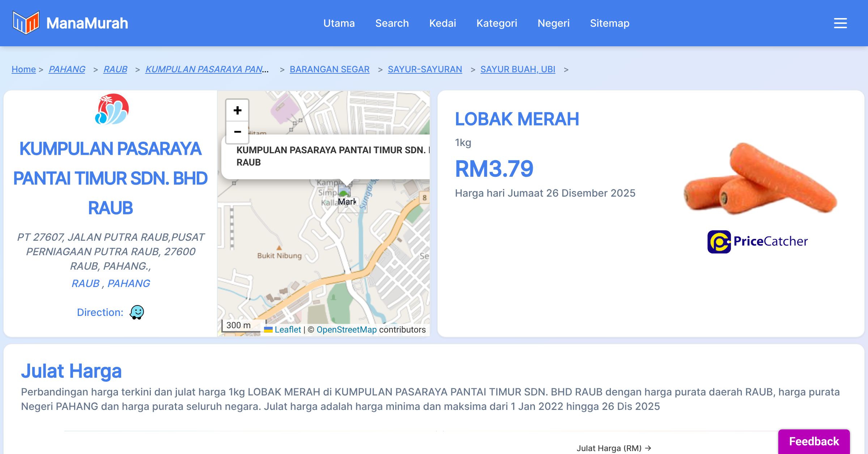Click the PriceCatcher logo
868x454 pixels.
[x=757, y=241]
